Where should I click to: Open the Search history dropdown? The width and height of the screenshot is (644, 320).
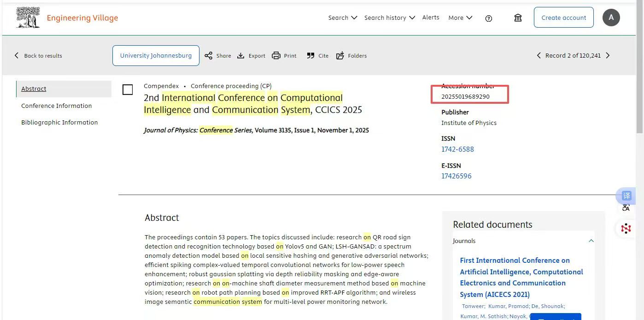point(389,18)
